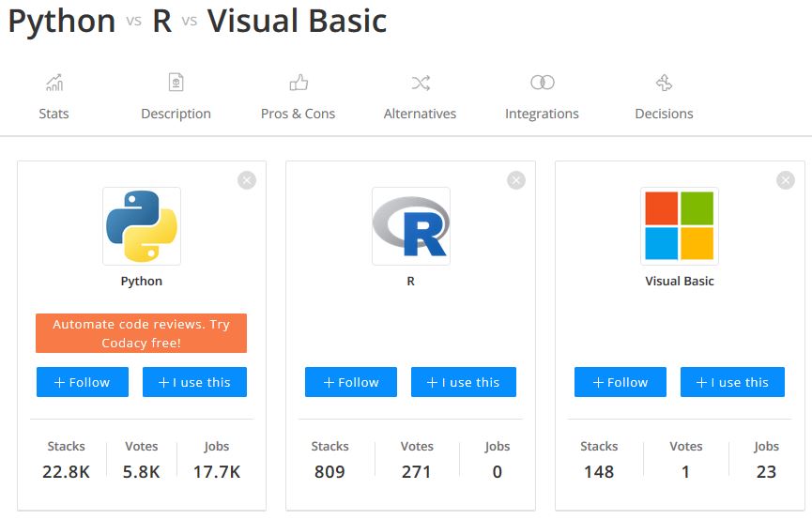Open the Python name link

pos(142,282)
